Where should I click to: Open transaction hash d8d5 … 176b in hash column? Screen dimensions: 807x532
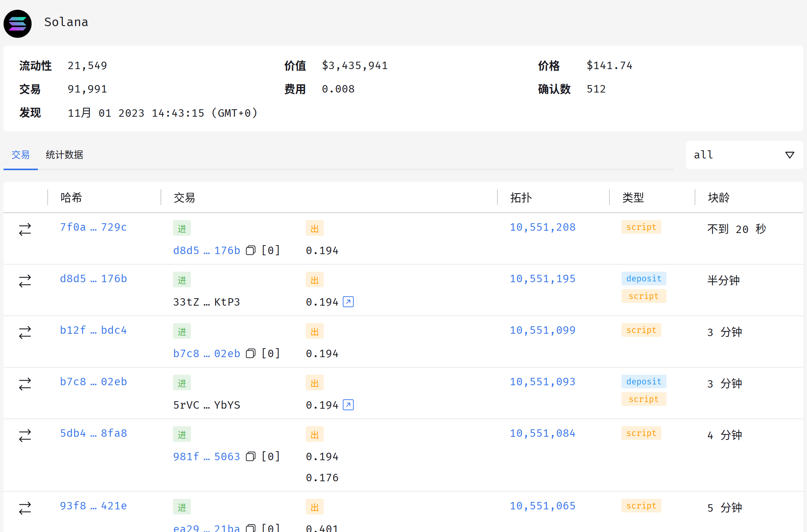[x=93, y=279]
